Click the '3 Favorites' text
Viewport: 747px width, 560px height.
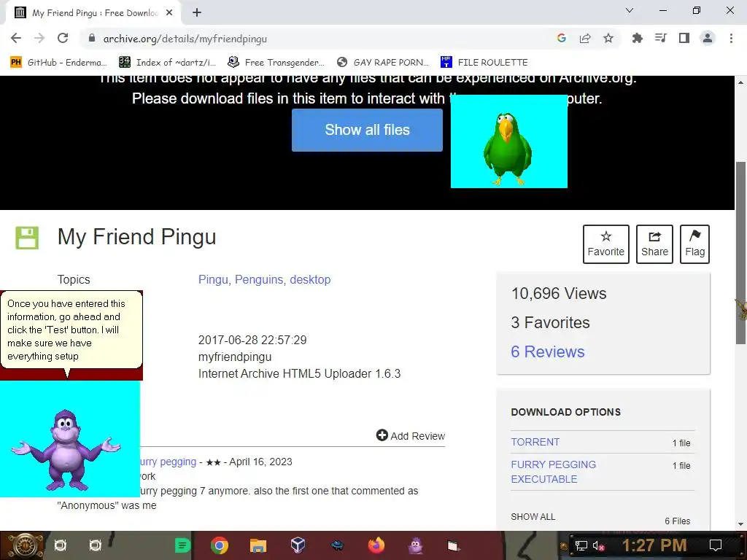click(x=550, y=322)
